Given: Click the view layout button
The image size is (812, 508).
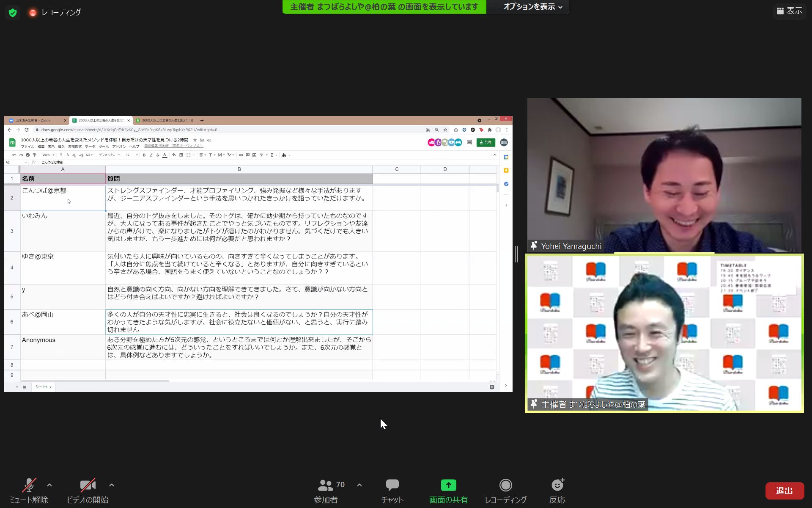Looking at the screenshot, I should [x=789, y=11].
